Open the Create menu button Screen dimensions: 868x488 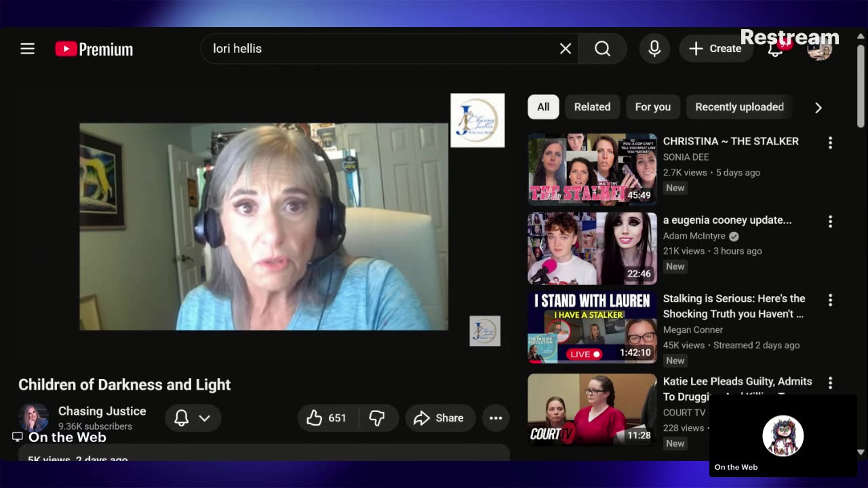(715, 49)
